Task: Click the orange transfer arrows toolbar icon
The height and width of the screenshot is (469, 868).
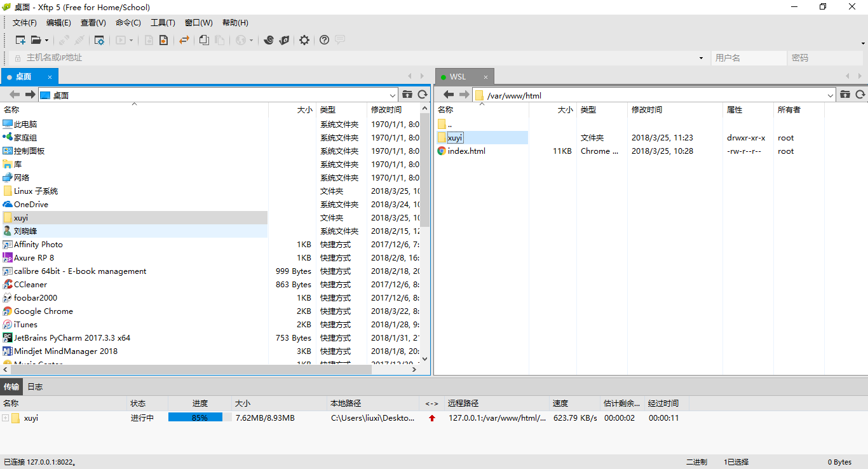Action: tap(184, 40)
